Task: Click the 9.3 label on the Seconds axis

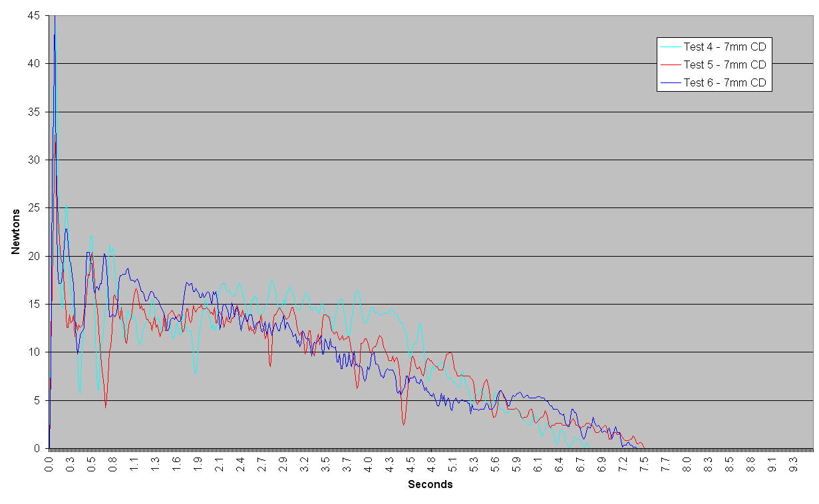Action: [x=793, y=460]
